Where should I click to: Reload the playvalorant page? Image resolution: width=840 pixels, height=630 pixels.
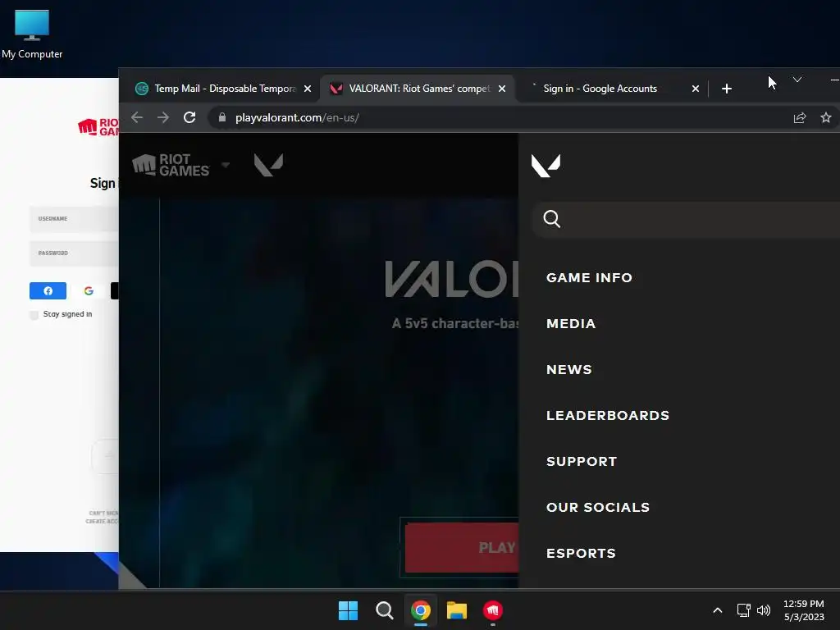(x=189, y=117)
